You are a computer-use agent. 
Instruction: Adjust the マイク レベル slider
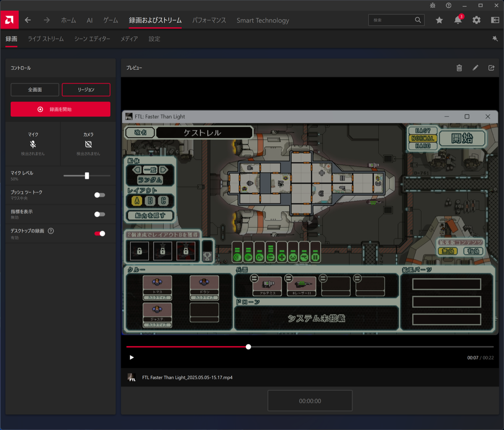coord(87,176)
